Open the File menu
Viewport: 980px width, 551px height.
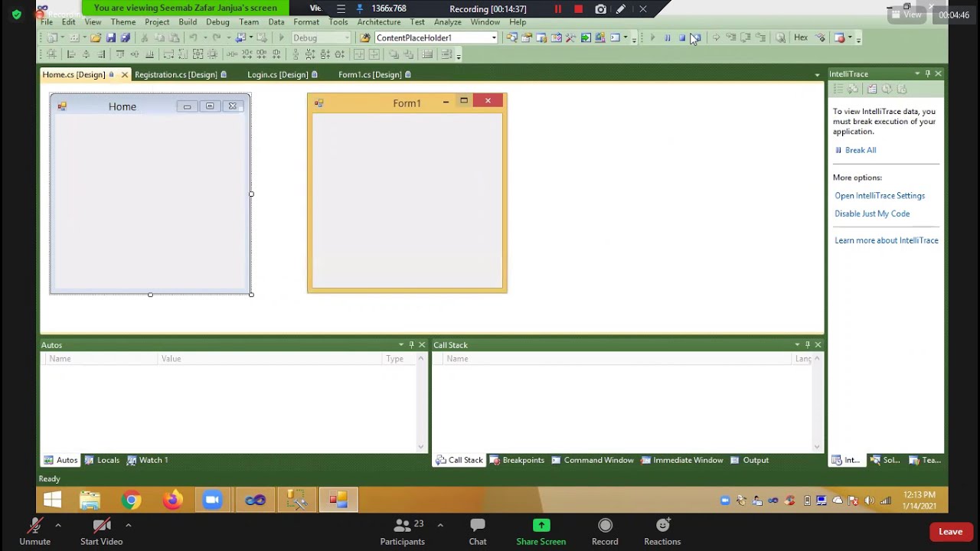point(47,22)
